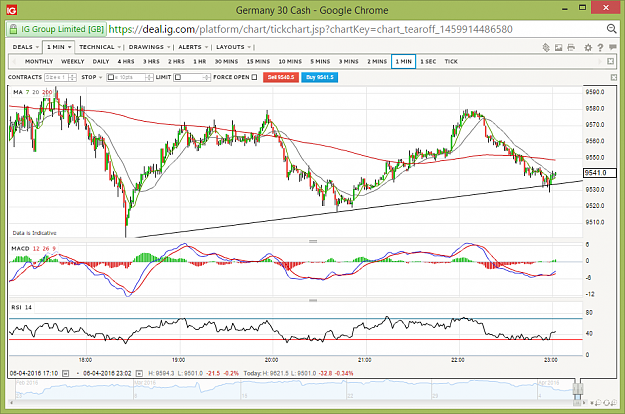Click the horizontal overview scrollbar track
The width and height of the screenshot is (625, 414).
295,403
